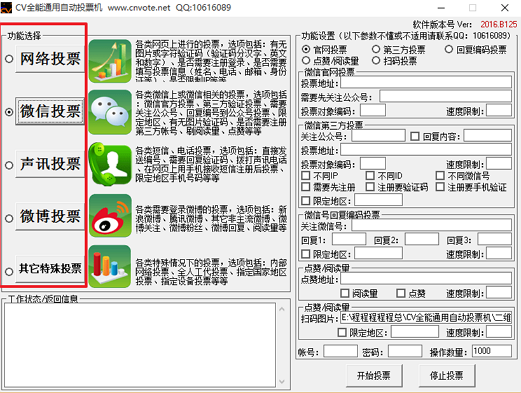Screen dimensions: 521x393
Task: Click the 网络投票 button
Action: [50, 59]
